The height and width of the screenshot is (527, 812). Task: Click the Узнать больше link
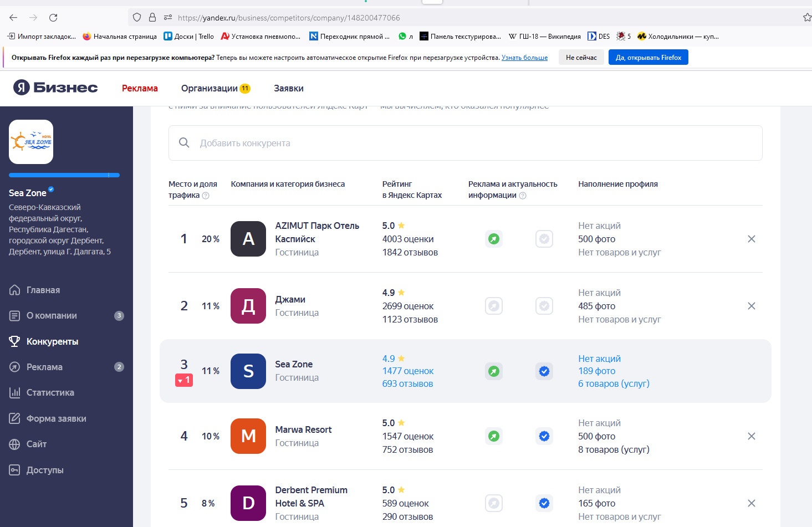point(524,58)
